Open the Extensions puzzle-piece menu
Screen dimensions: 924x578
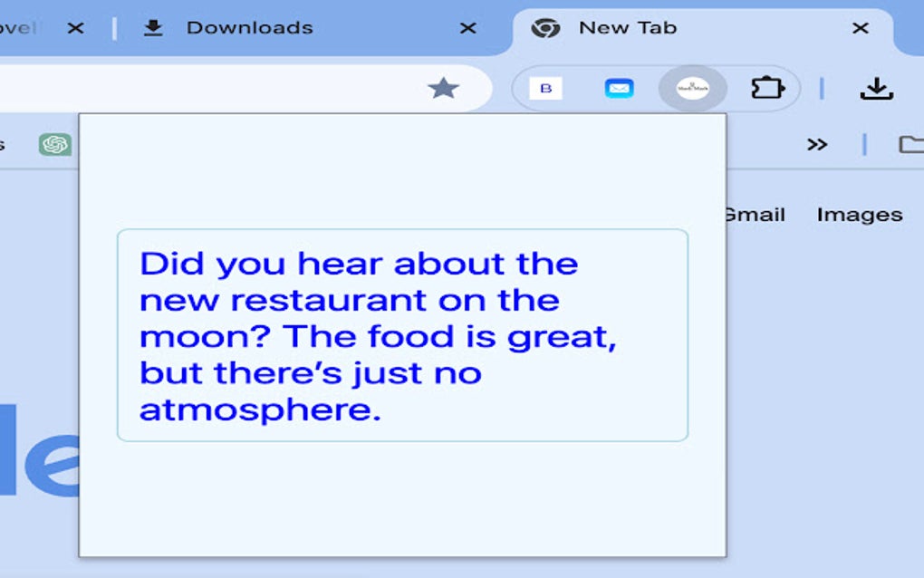[x=768, y=87]
